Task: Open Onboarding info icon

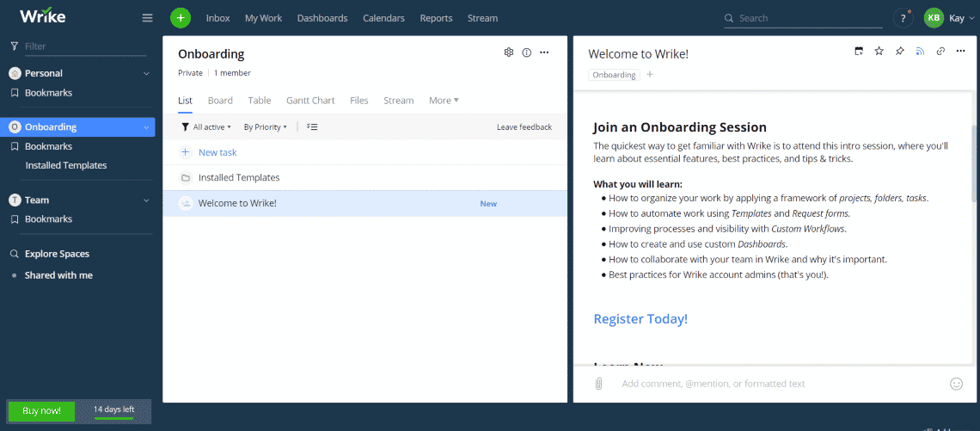Action: click(526, 52)
